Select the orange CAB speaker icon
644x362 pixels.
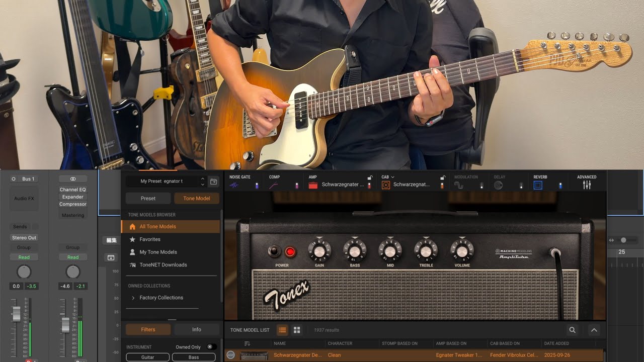(x=386, y=185)
